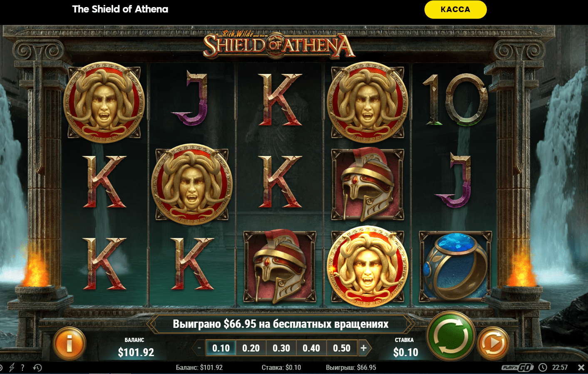Decrease bet with the minus button
The height and width of the screenshot is (374, 588).
tap(199, 348)
